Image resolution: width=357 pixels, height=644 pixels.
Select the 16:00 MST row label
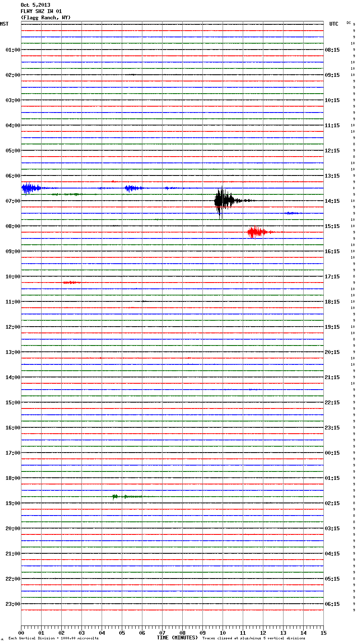pos(13,428)
